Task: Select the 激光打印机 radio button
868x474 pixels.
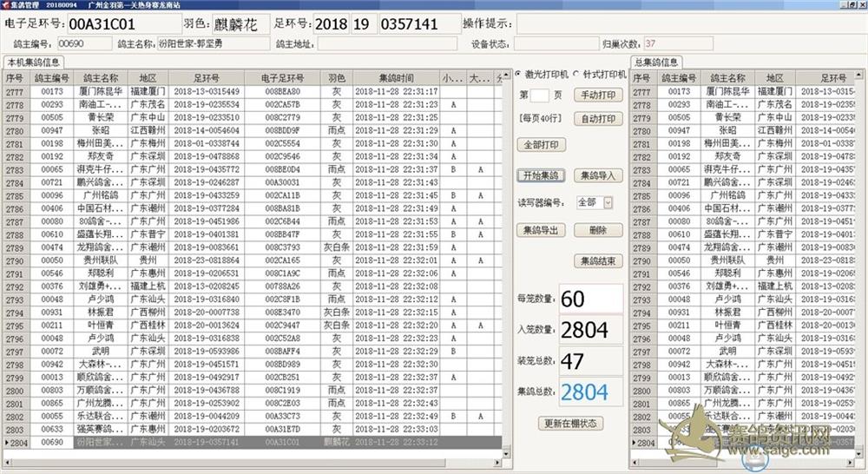Action: pyautogui.click(x=518, y=74)
